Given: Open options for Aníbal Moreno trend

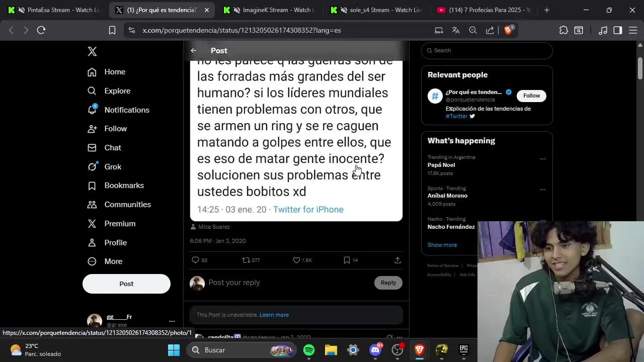Looking at the screenshot, I should tap(543, 190).
